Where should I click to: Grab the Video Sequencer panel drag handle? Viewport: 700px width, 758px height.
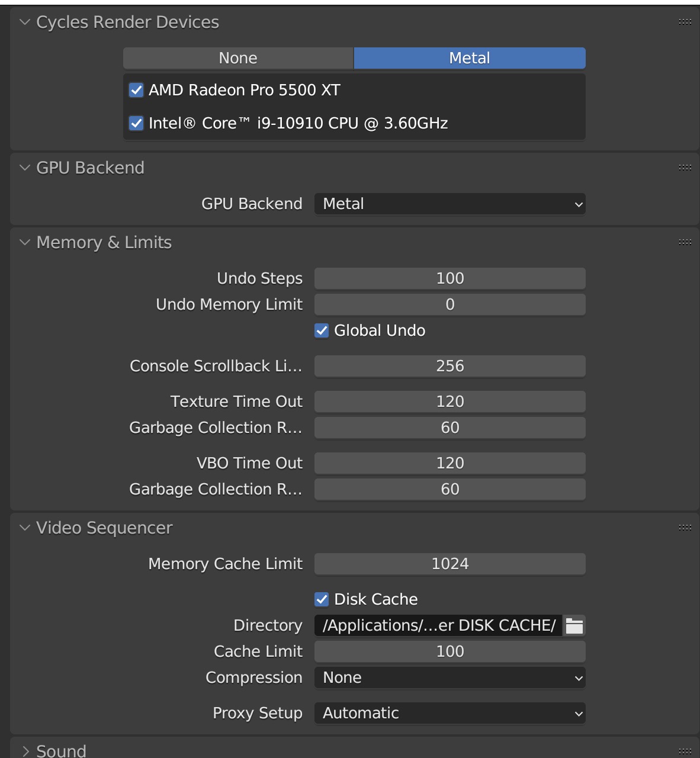click(685, 528)
